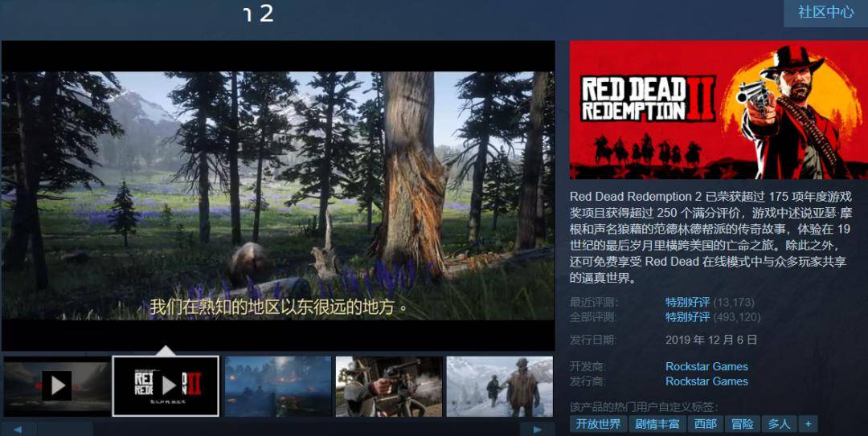
Task: Open the gunfight screenshot thumbnail
Action: (x=389, y=385)
